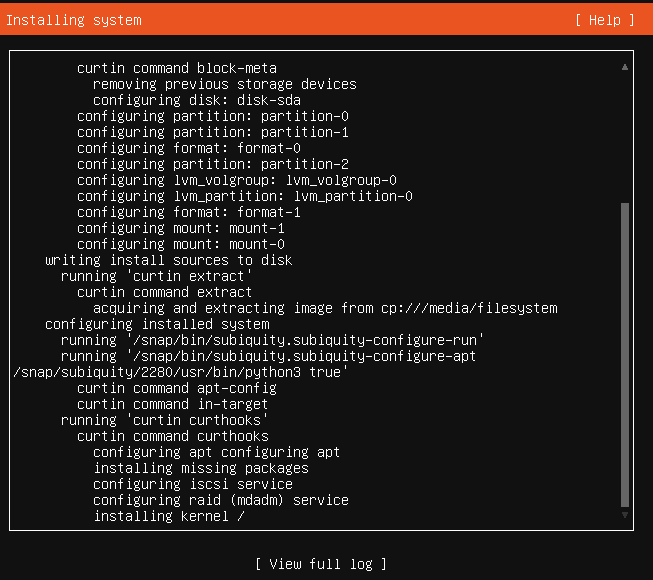Click 'curtin command apt-config' line
This screenshot has height=580, width=653.
click(x=177, y=388)
